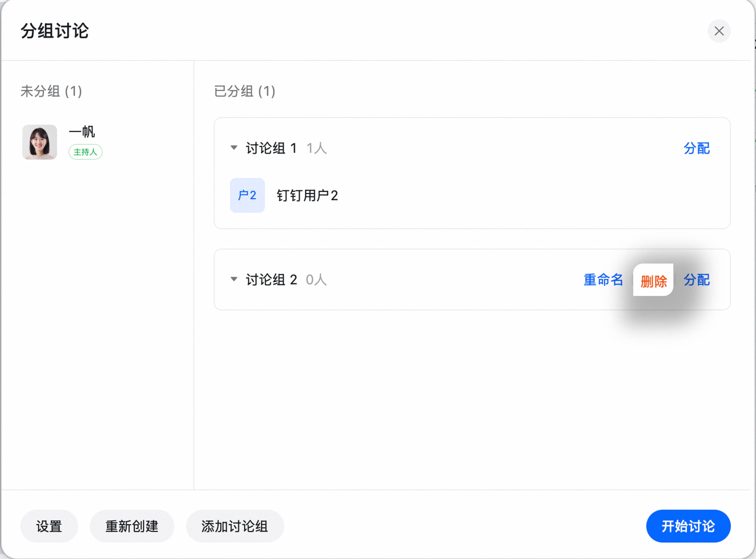756x559 pixels.
Task: Click the 讨论组 1 title
Action: tap(271, 148)
